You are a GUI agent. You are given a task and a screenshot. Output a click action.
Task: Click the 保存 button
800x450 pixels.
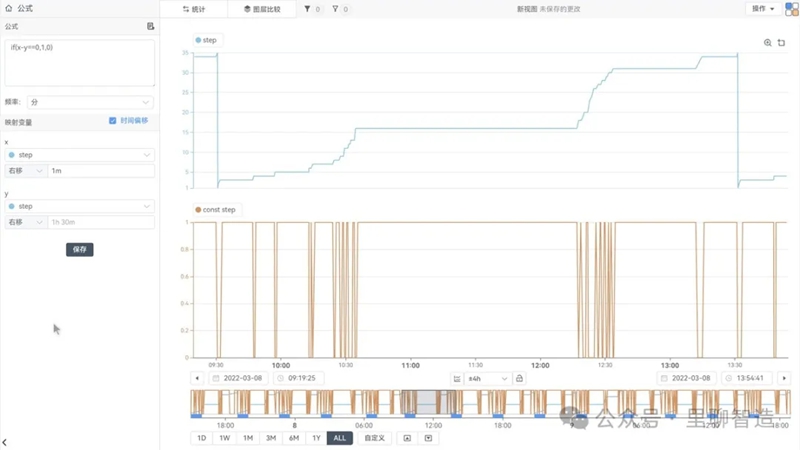pos(79,249)
